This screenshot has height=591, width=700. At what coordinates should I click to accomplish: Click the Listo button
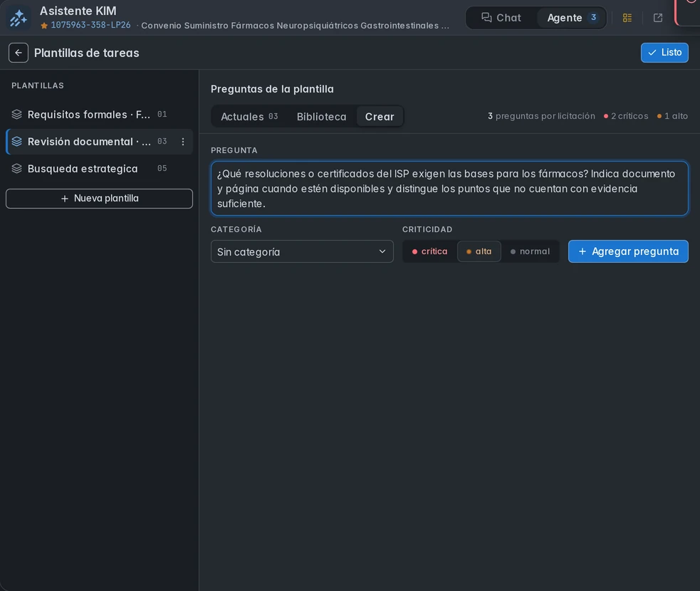coord(664,53)
